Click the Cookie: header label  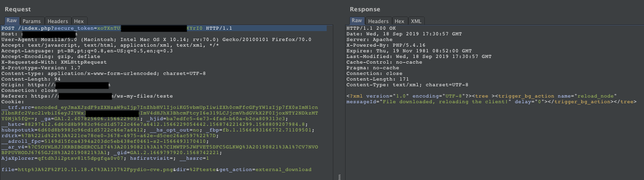pos(12,102)
